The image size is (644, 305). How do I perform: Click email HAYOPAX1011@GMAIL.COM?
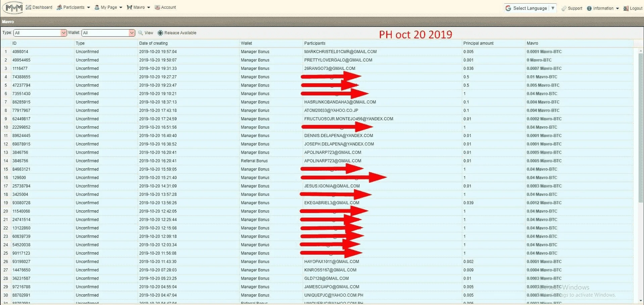pos(332,262)
